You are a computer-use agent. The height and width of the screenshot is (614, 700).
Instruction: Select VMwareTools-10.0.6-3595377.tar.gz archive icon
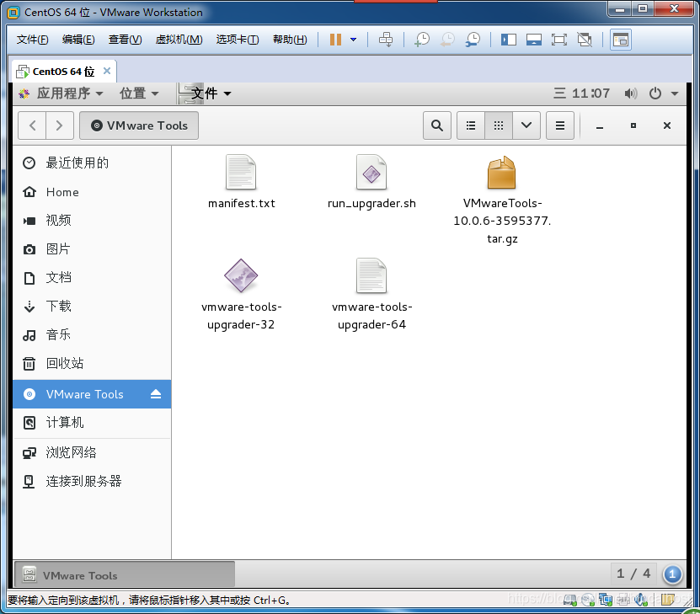pyautogui.click(x=502, y=173)
